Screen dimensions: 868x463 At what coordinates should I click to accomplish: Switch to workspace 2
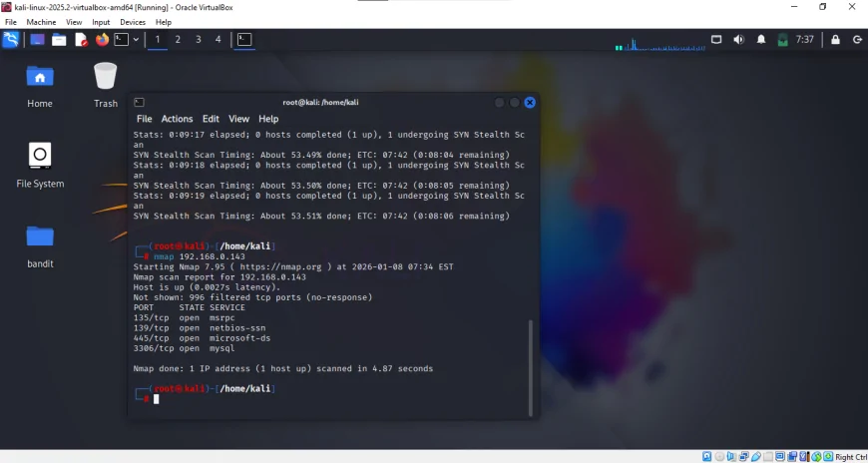click(x=178, y=40)
